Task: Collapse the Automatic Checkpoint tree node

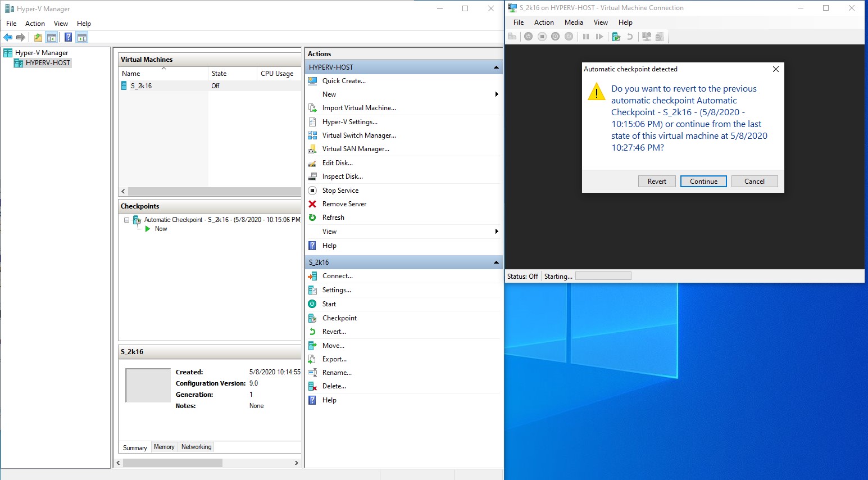Action: click(x=127, y=220)
